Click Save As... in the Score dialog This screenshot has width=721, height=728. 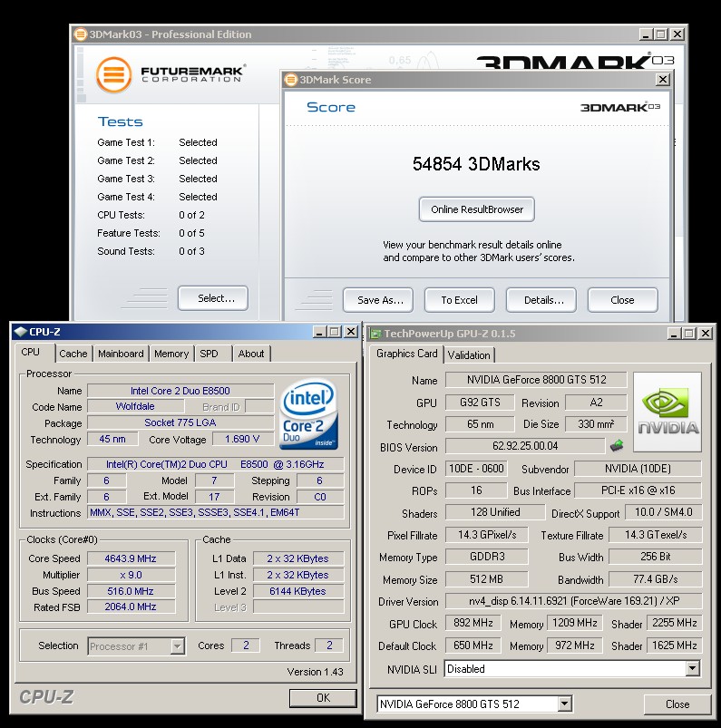(378, 300)
